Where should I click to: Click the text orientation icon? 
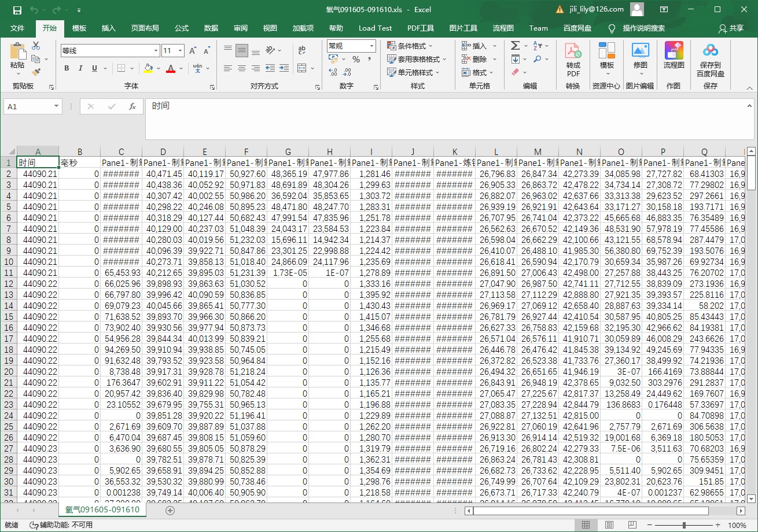(270, 50)
